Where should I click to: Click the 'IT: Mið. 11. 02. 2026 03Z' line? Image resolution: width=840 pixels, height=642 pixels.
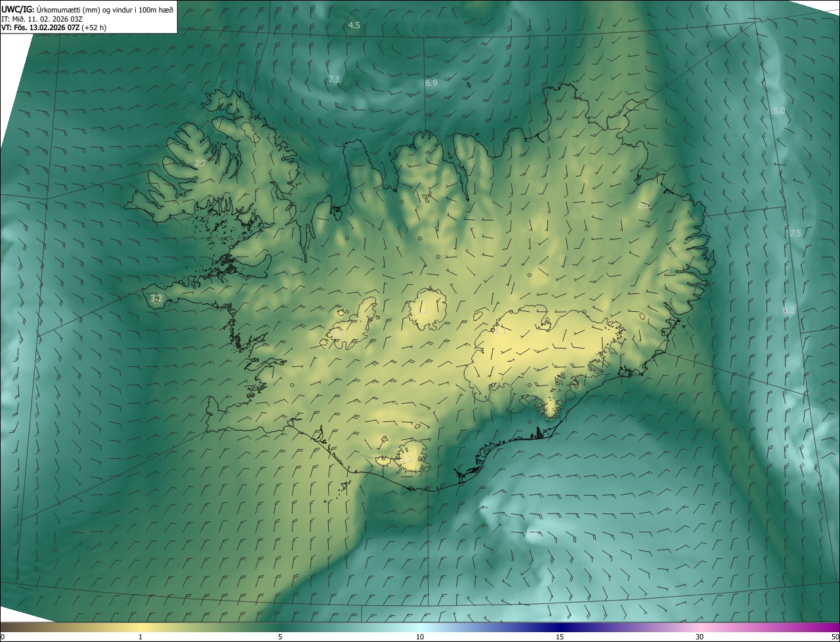point(41,18)
